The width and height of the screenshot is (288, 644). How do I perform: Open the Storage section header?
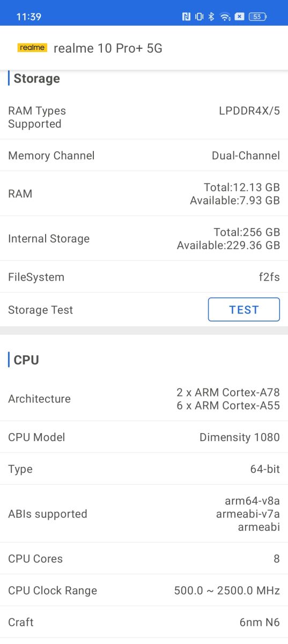point(36,78)
